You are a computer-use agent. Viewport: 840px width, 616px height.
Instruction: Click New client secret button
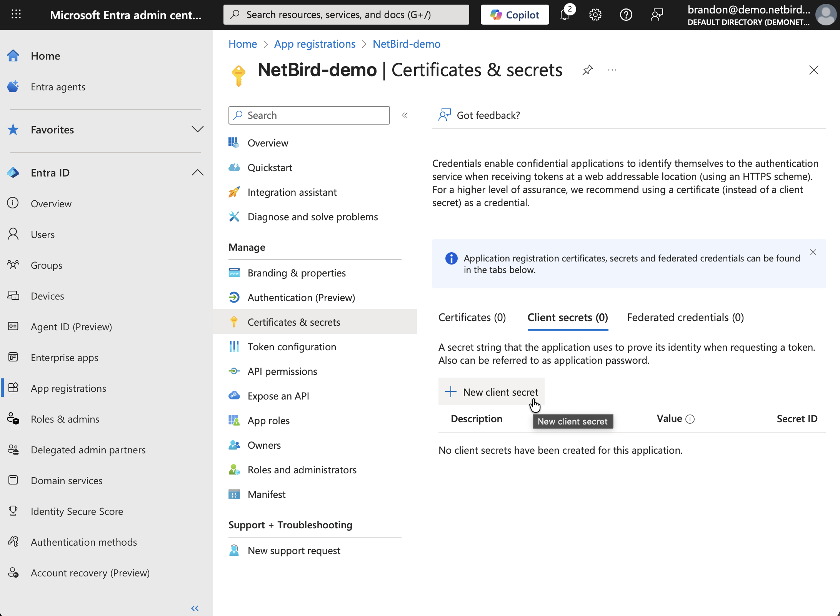[492, 392]
